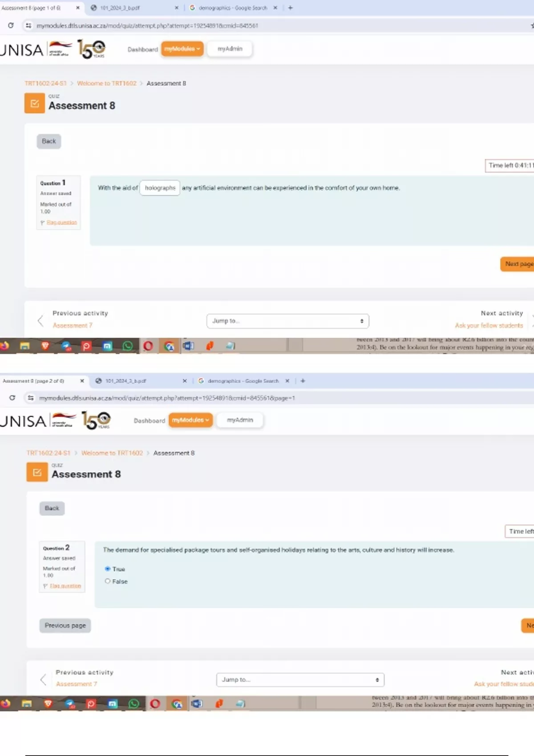Click the Previous page button
534x756 pixels.
coord(65,625)
